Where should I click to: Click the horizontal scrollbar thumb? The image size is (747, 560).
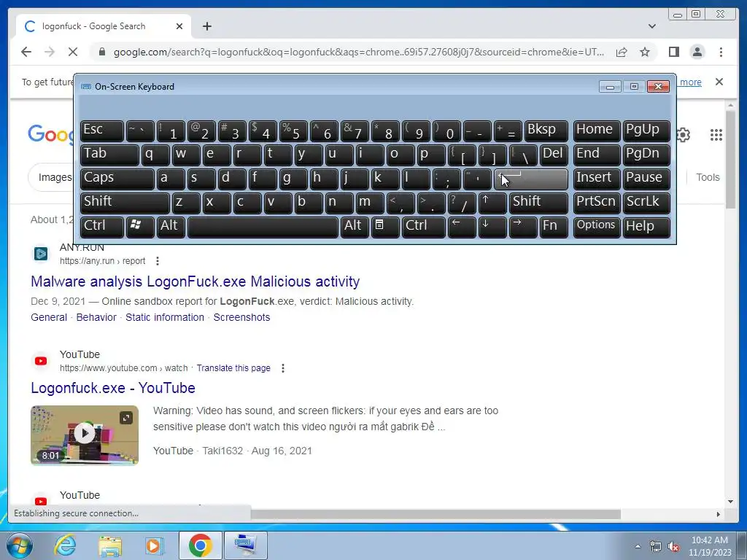436,514
